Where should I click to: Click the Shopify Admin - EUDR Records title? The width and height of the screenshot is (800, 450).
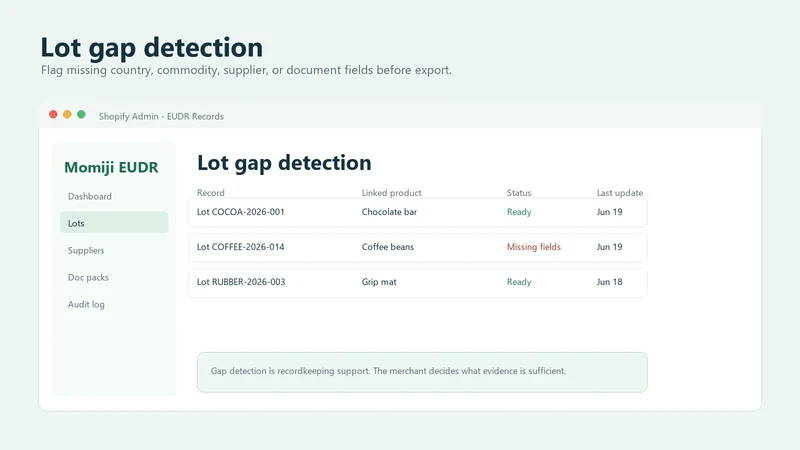point(161,116)
